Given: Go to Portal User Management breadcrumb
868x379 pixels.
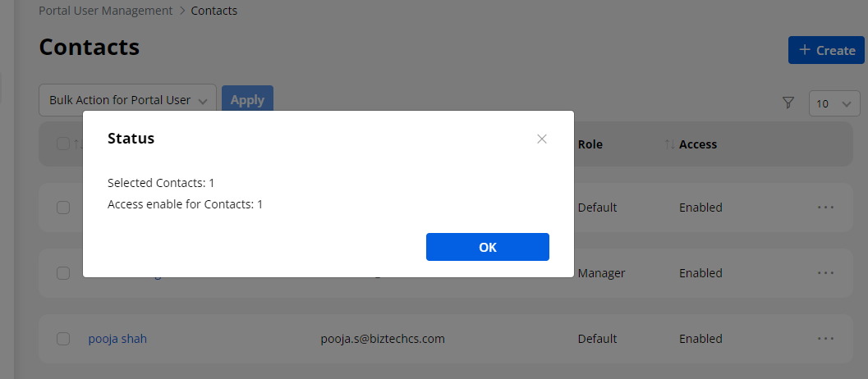Looking at the screenshot, I should pyautogui.click(x=106, y=11).
